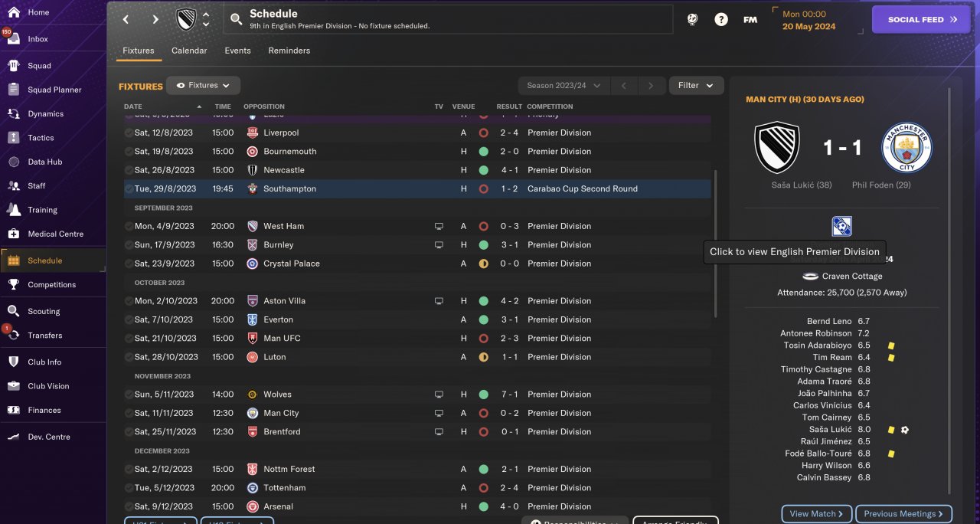This screenshot has width=980, height=524.
Task: Switch to the Calendar tab
Action: [x=189, y=51]
